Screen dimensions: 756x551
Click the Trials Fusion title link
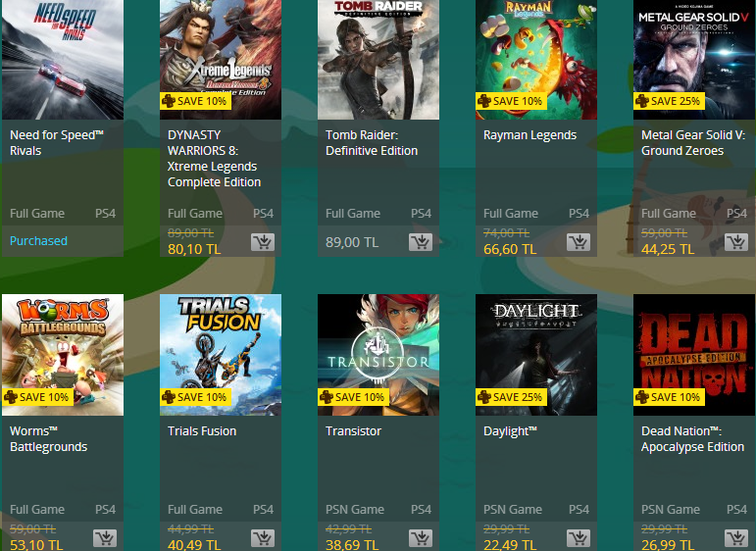click(x=202, y=431)
